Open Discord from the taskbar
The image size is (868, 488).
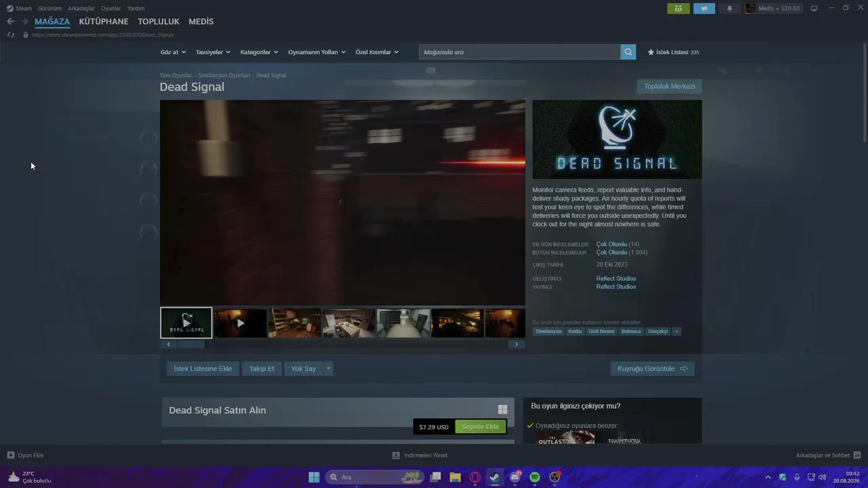(515, 477)
